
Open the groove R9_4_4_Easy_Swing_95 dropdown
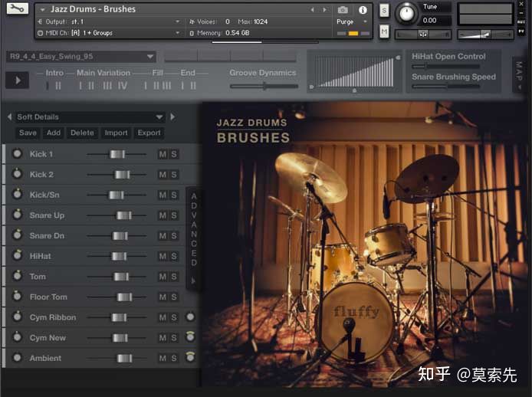pyautogui.click(x=80, y=57)
